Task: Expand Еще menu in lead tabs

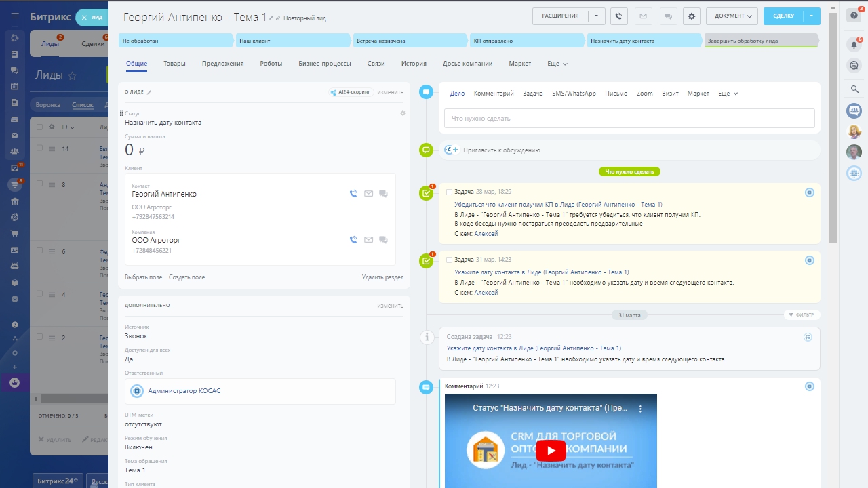Action: tap(557, 64)
